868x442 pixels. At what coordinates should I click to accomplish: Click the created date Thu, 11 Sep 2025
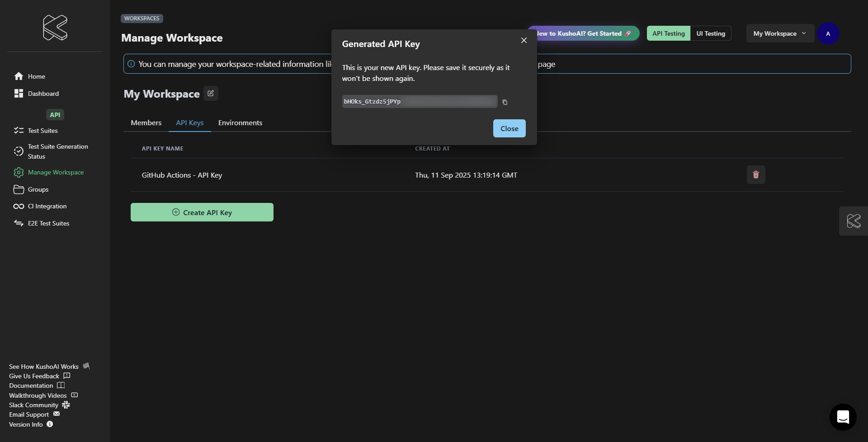(x=466, y=175)
